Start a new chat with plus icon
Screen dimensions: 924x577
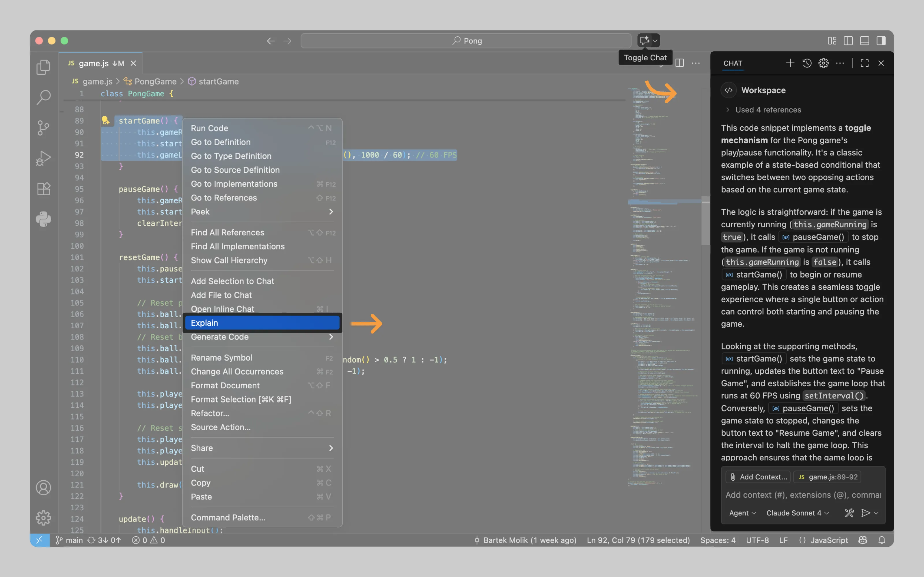pyautogui.click(x=790, y=63)
